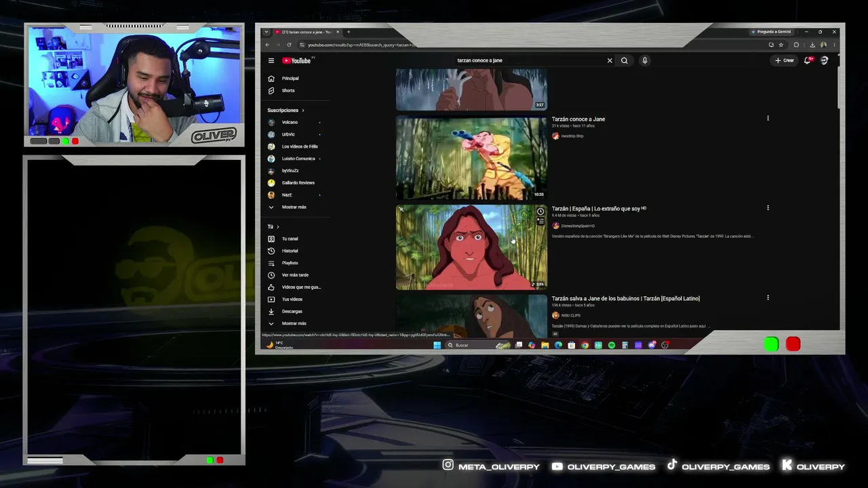Screen dimensions: 868x488
Task: Open the Chrome extensions puzzle icon
Action: [x=796, y=45]
